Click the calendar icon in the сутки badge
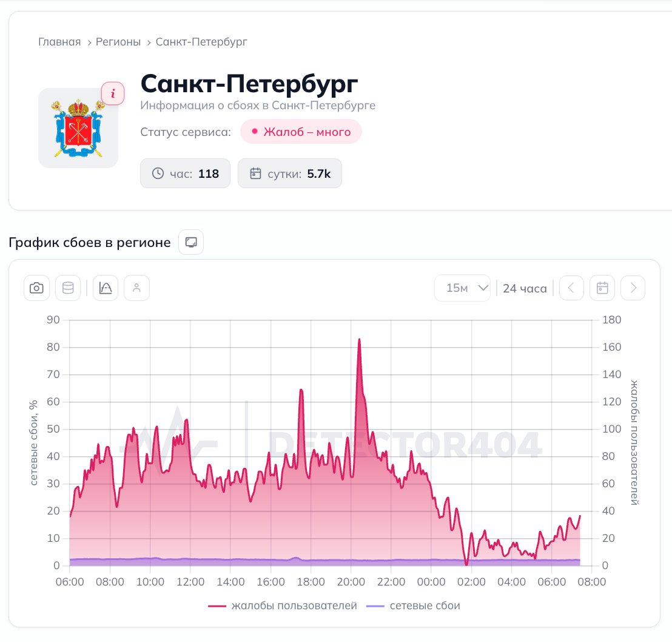This screenshot has height=642, width=672. point(255,174)
